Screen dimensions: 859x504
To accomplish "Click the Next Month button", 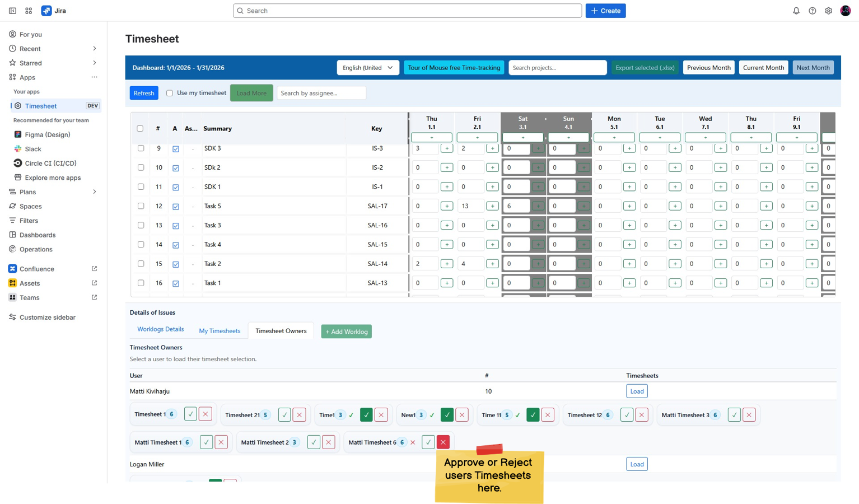I will 813,68.
